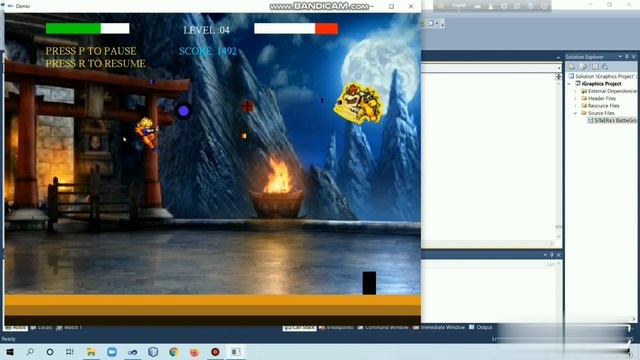The image size is (640, 360).
Task: Select Source Files folder
Action: (x=598, y=113)
